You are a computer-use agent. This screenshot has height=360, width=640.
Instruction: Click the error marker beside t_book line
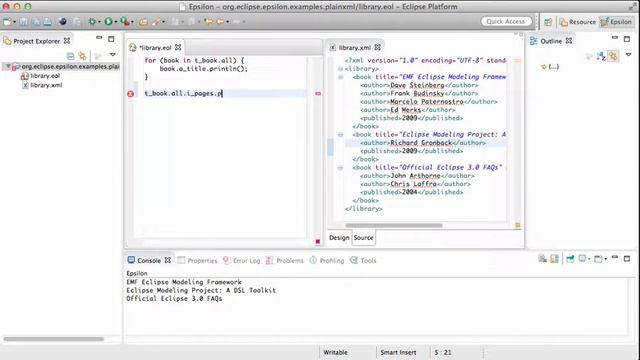click(x=130, y=93)
